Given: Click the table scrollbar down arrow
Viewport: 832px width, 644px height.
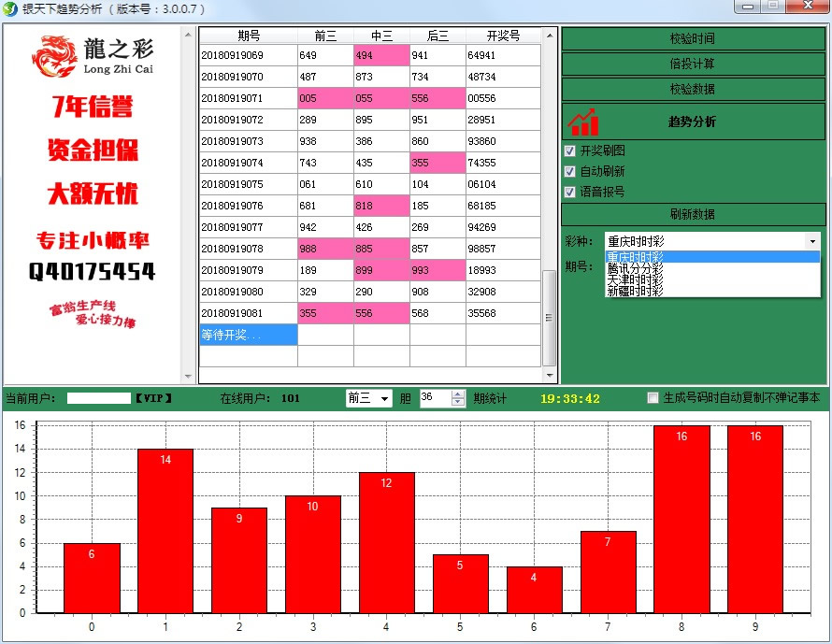Looking at the screenshot, I should click(x=551, y=375).
